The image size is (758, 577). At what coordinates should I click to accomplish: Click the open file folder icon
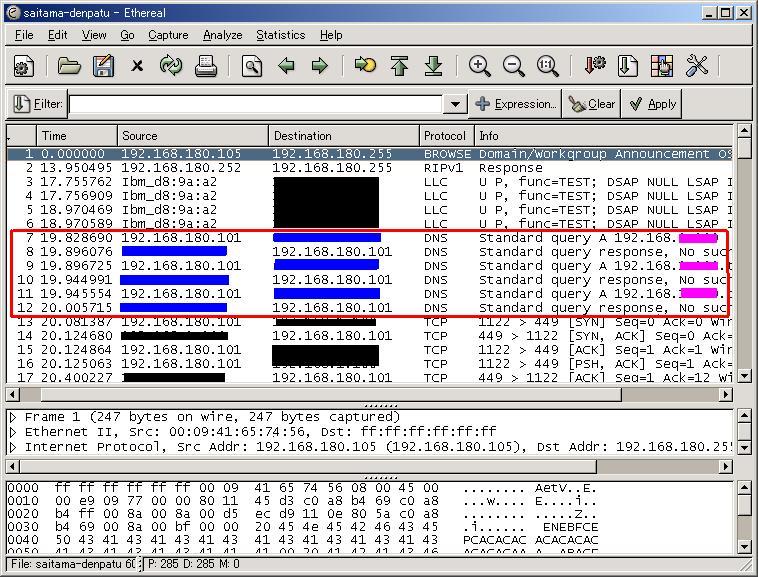pyautogui.click(x=69, y=66)
